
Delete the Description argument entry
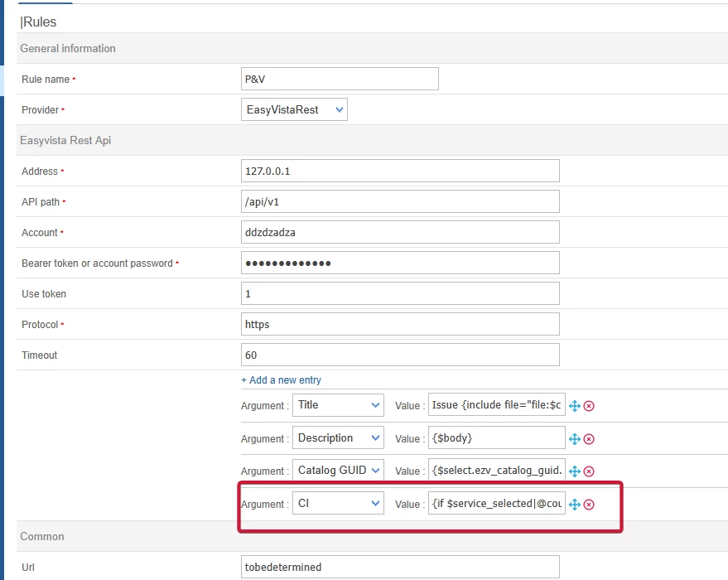coord(589,439)
